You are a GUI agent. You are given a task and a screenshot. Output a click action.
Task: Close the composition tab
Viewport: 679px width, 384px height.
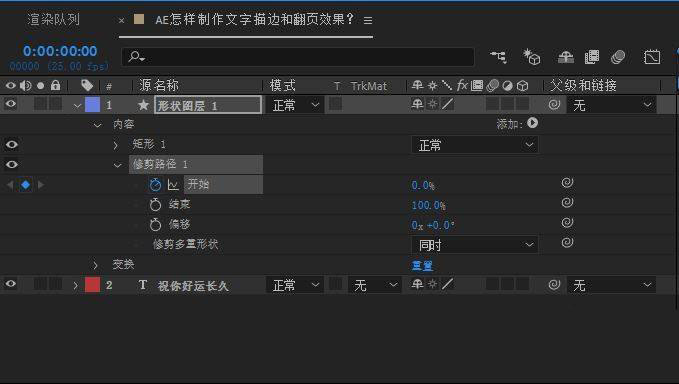(122, 20)
